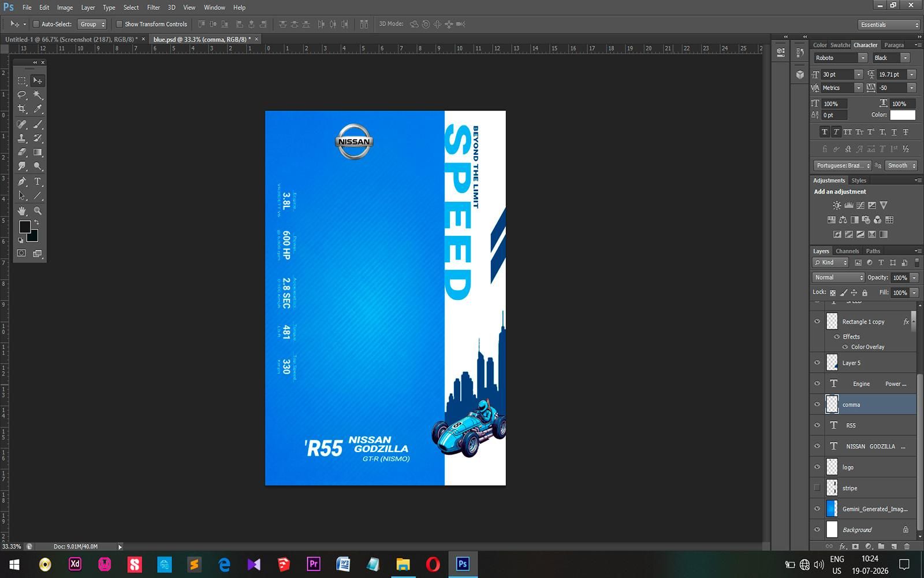Open the Image menu
The height and width of the screenshot is (578, 924).
[x=65, y=8]
